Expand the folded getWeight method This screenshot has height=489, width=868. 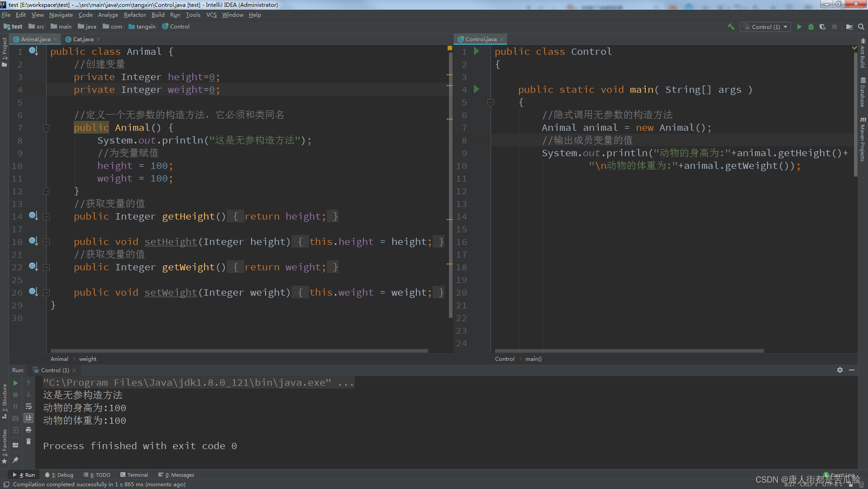pyautogui.click(x=46, y=267)
